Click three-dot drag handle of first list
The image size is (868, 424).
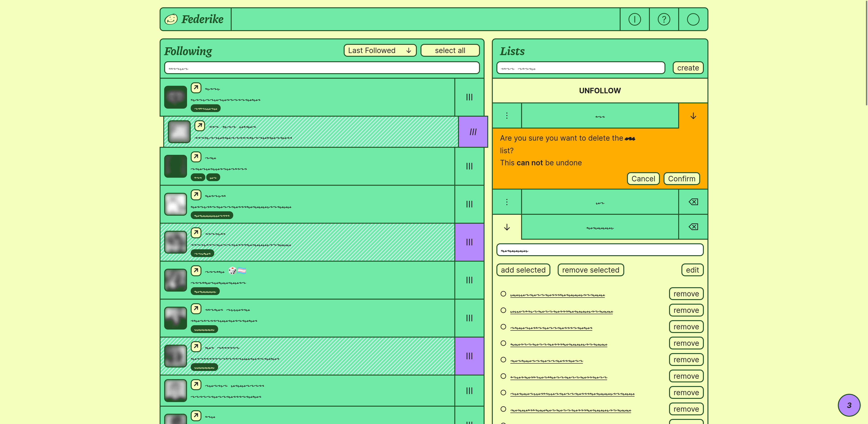pos(506,116)
